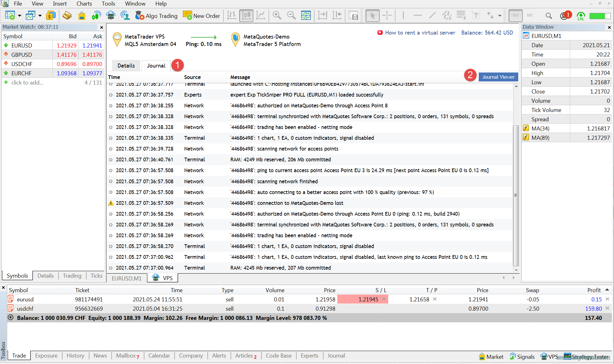Viewport: 614px width, 364px height.
Task: Select the equidistant channel tool
Action: [x=447, y=15]
